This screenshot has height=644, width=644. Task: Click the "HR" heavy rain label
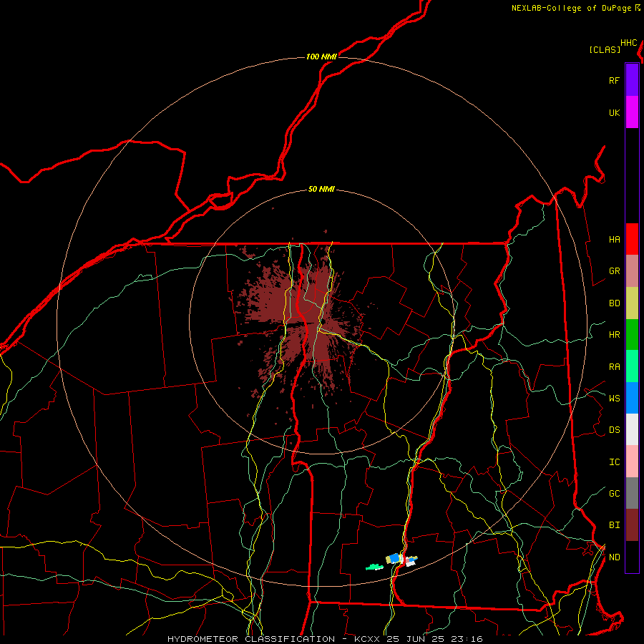614,335
